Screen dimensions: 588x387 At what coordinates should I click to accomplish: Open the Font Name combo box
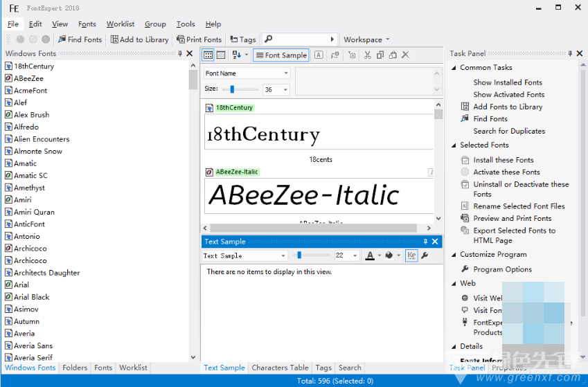click(x=247, y=73)
